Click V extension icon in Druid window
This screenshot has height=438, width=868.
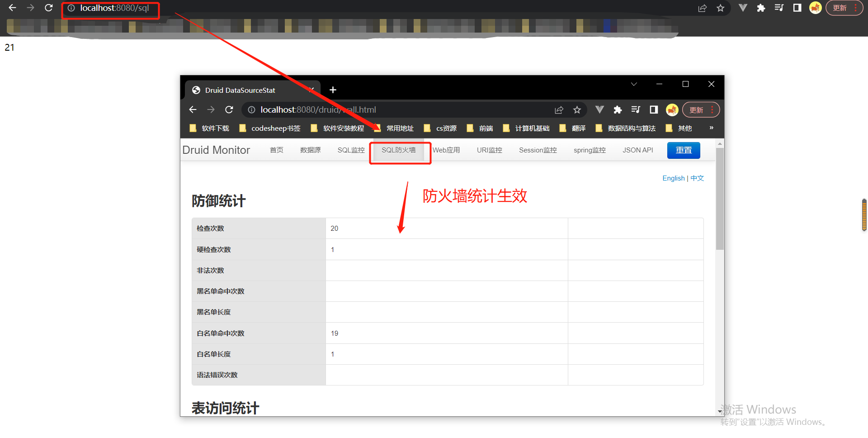click(x=599, y=109)
